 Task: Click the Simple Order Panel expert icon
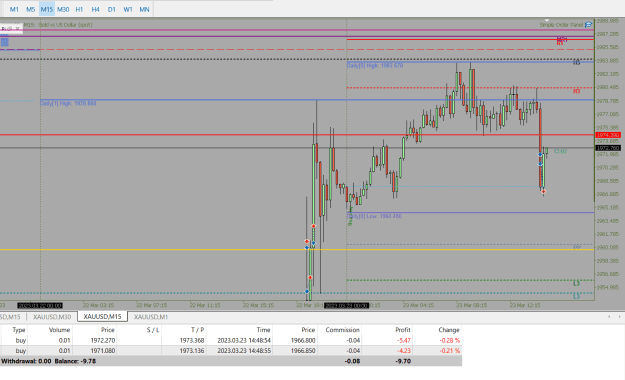pyautogui.click(x=588, y=25)
